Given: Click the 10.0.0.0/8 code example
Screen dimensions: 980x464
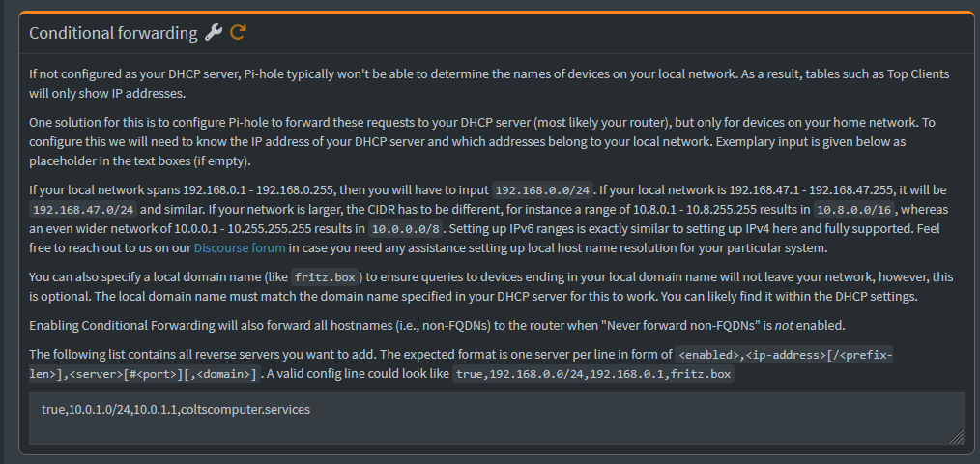Looking at the screenshot, I should (x=406, y=229).
